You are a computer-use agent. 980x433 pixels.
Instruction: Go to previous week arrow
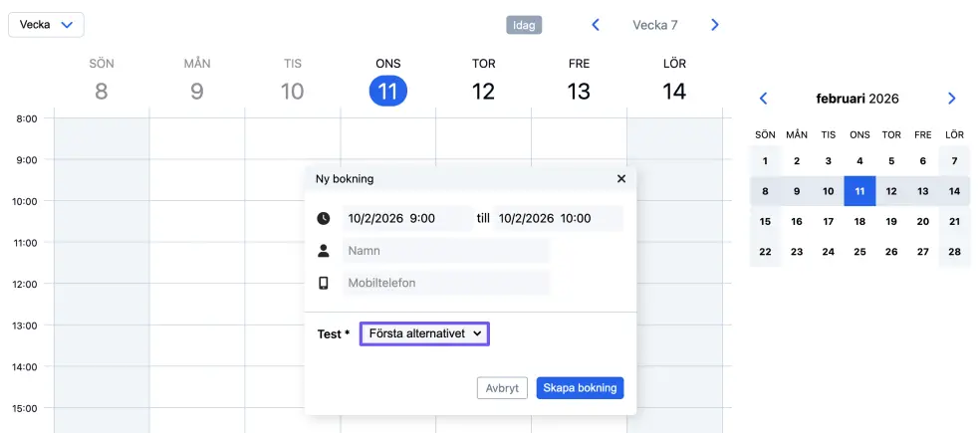click(x=596, y=25)
